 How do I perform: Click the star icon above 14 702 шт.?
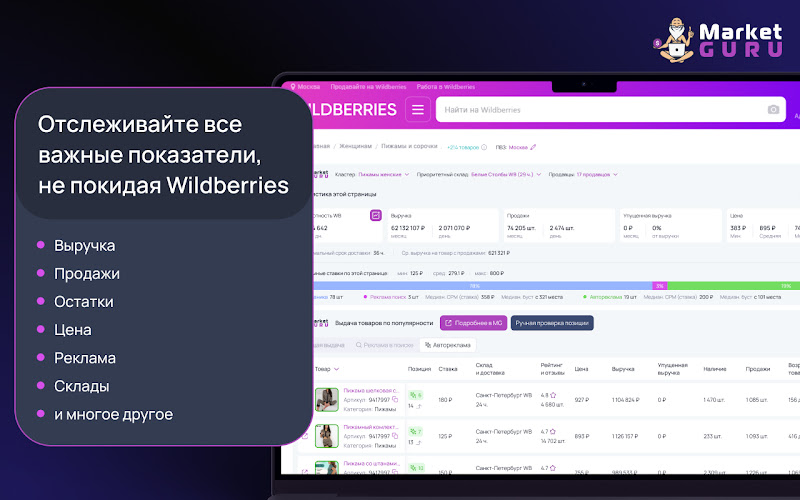tap(553, 432)
